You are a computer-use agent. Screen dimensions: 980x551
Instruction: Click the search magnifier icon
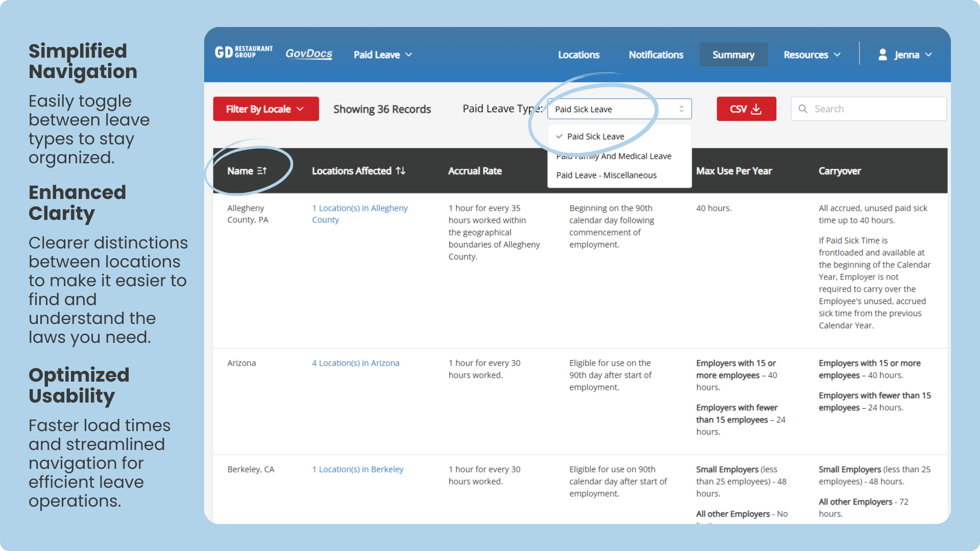tap(803, 109)
